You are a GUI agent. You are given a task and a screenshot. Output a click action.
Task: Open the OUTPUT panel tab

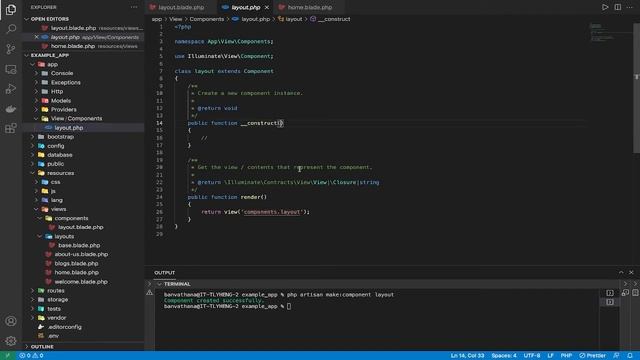pos(164,273)
